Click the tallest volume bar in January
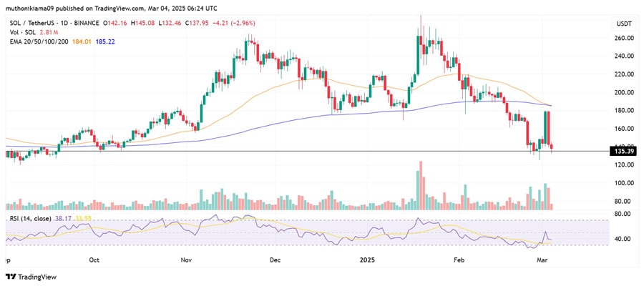Viewport: 644px width, 286px height. point(421,186)
